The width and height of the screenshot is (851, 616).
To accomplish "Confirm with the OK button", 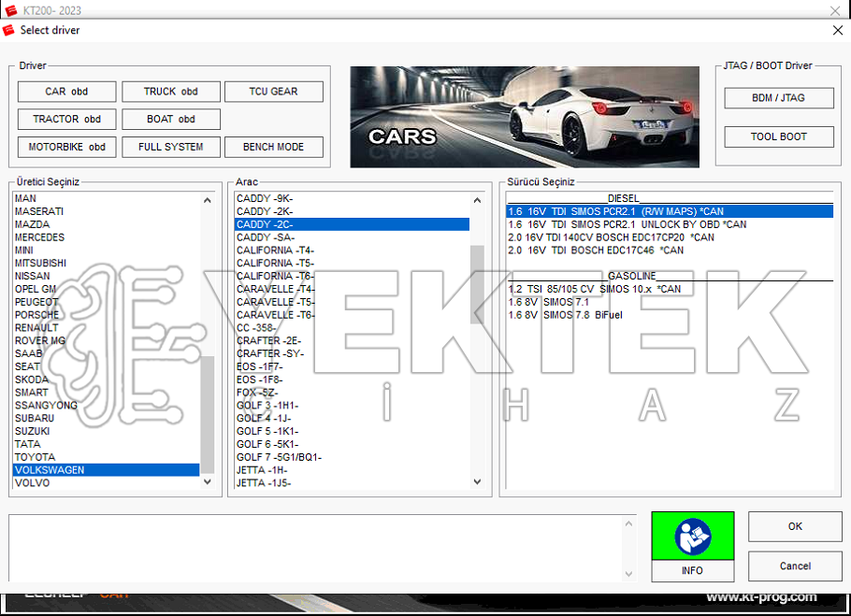I will 795,526.
